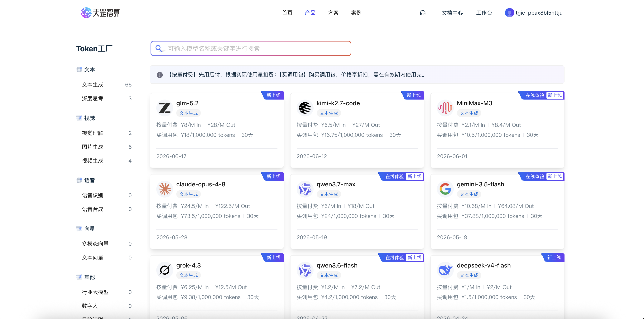Screen dimensions: 644x319
Task: Select 行业大模型 category in sidebar
Action: 107,292
